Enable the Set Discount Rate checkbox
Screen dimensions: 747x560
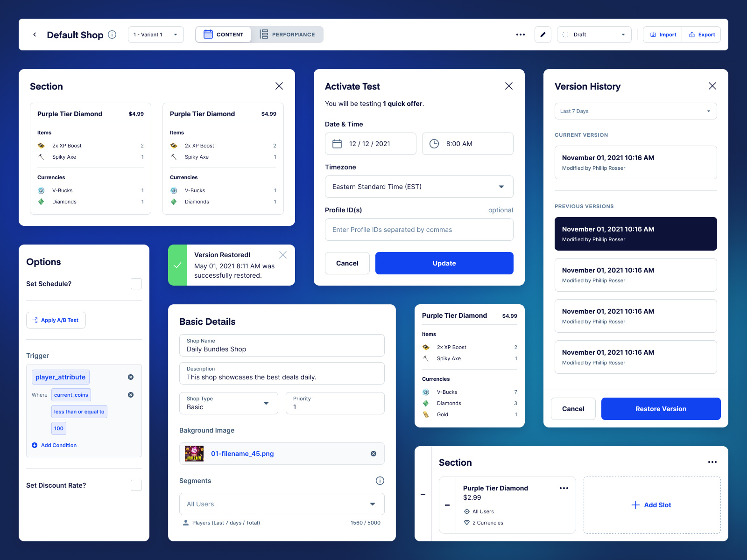136,485
